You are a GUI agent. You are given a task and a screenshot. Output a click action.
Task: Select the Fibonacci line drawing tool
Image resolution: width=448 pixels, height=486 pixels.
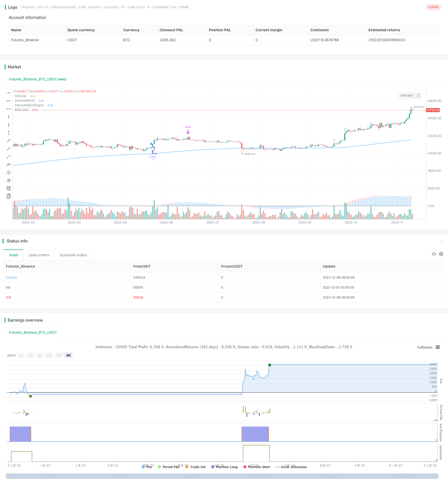click(x=9, y=188)
